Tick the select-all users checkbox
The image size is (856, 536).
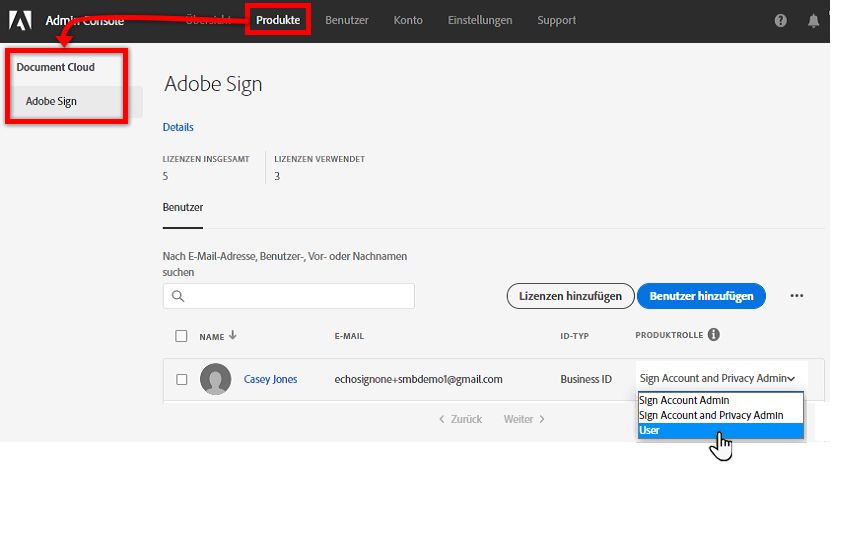[181, 336]
